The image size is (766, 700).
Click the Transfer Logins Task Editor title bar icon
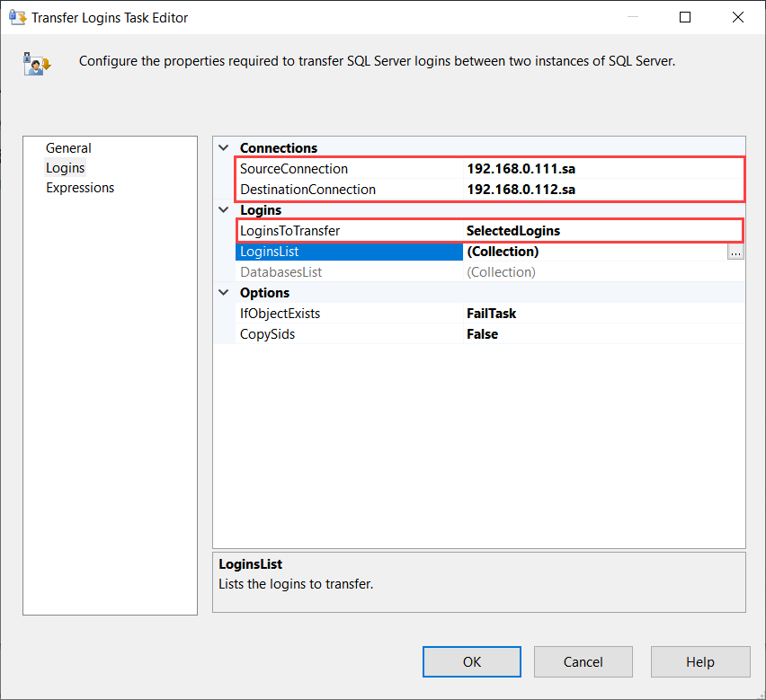point(18,16)
